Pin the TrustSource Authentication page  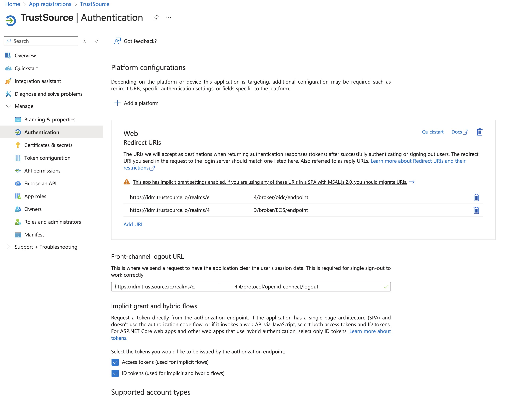(156, 18)
